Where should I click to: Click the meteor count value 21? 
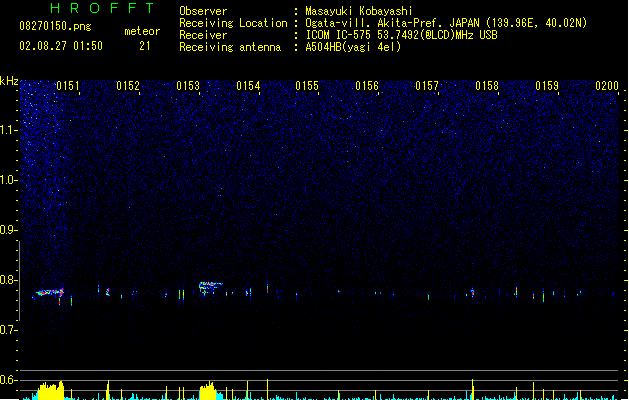[x=145, y=46]
